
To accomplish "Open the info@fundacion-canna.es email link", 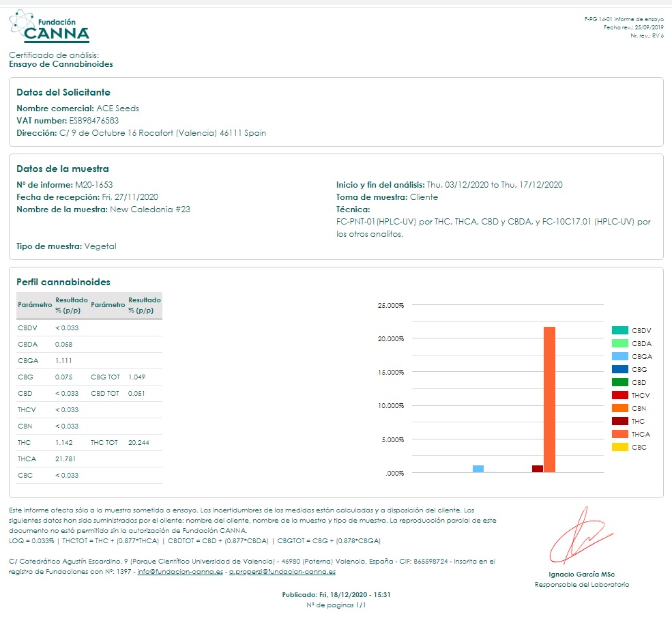I will click(x=180, y=572).
